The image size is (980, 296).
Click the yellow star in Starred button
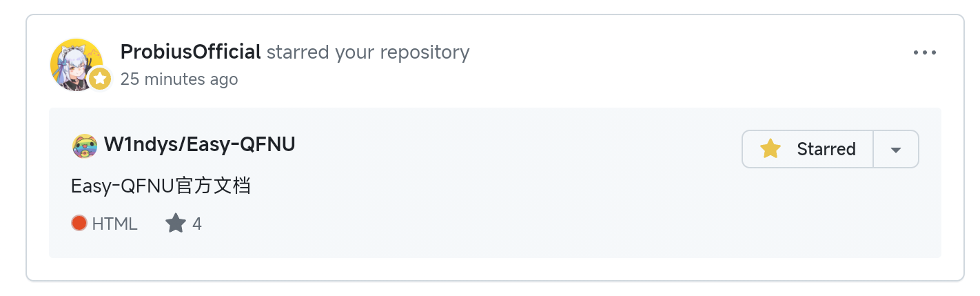(x=770, y=149)
